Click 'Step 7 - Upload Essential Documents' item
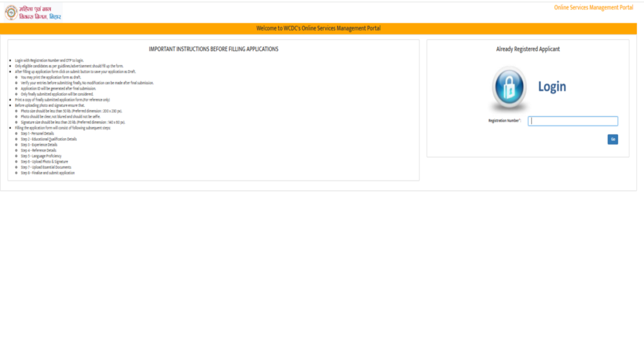The height and width of the screenshot is (362, 644). click(46, 167)
